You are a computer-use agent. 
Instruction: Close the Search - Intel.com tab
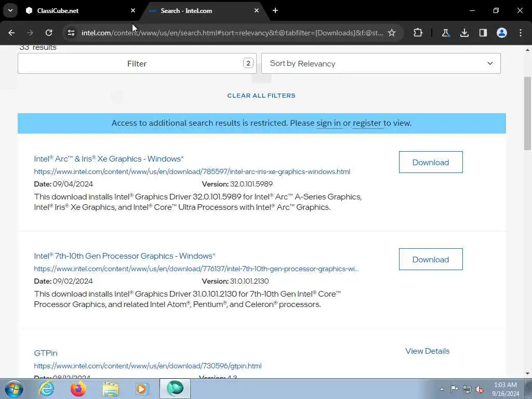tap(257, 10)
